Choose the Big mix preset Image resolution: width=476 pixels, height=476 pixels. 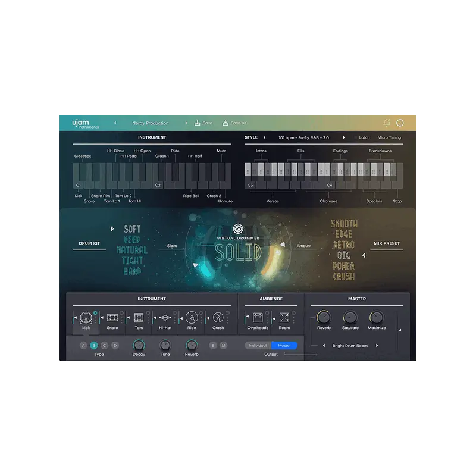click(x=344, y=256)
